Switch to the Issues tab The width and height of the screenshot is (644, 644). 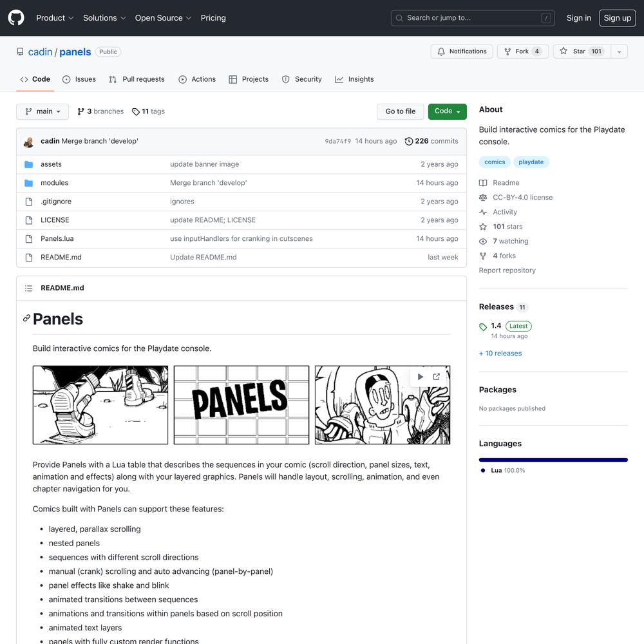[x=79, y=79]
